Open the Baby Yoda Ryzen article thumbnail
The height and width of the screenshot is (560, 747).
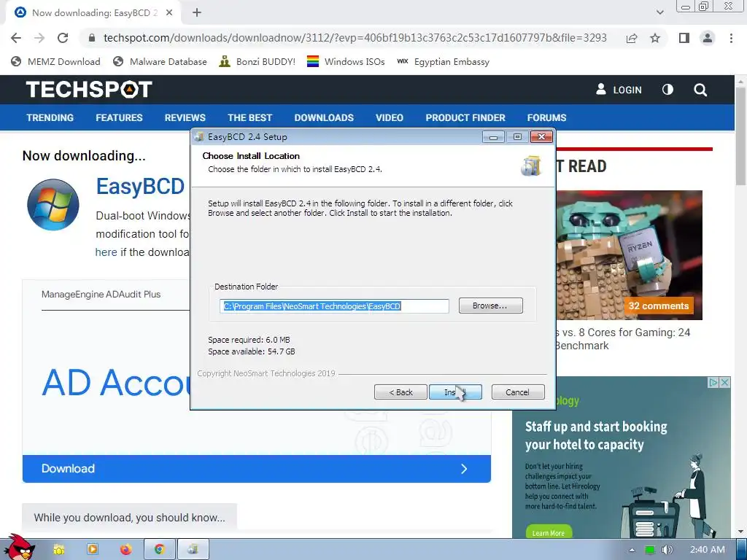(630, 254)
